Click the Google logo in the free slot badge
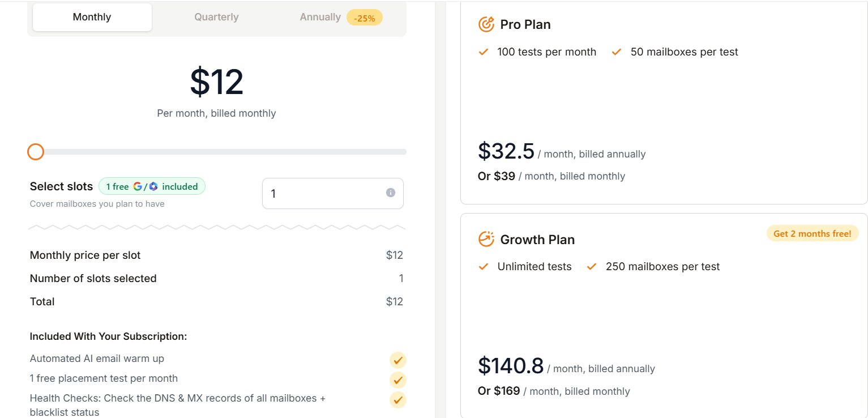This screenshot has width=868, height=418. pyautogui.click(x=138, y=186)
